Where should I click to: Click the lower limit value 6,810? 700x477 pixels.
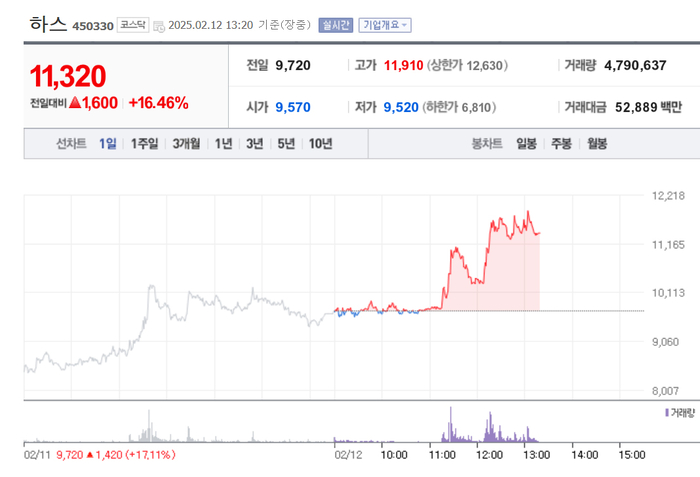[476, 107]
